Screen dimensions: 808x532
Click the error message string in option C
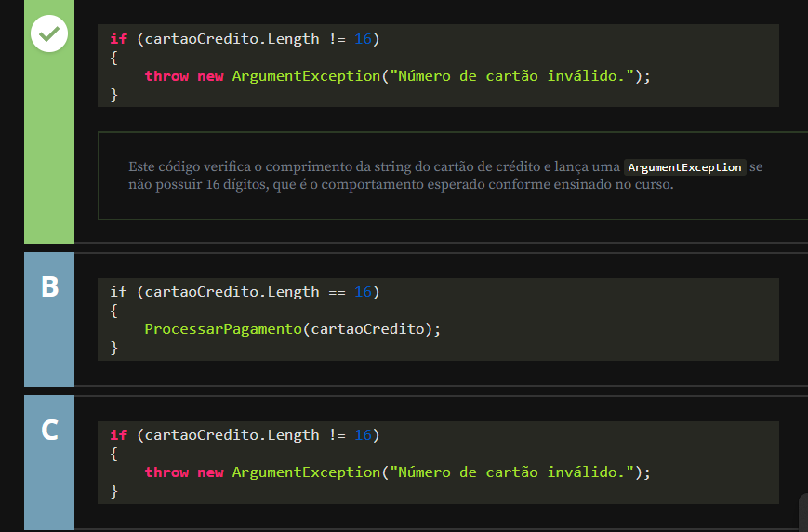(512, 472)
